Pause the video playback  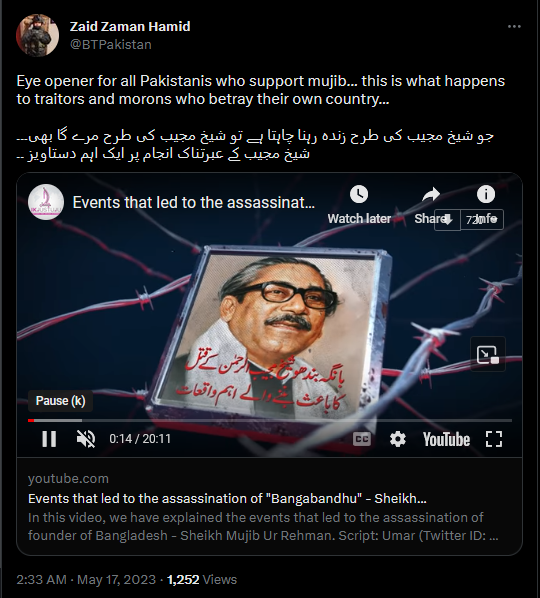coord(49,439)
